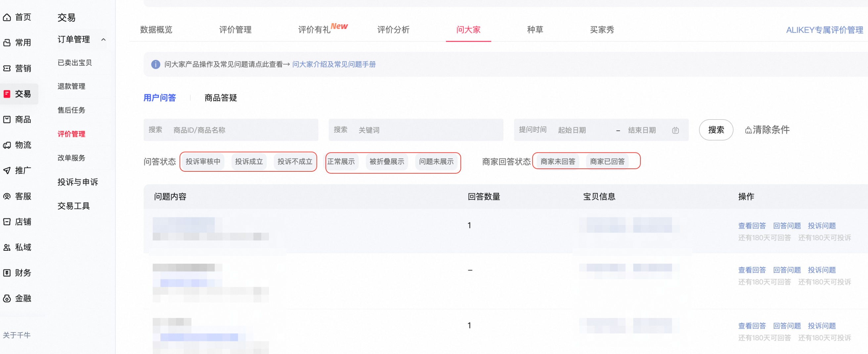Click 查看回答 in the dash-count row

[752, 270]
